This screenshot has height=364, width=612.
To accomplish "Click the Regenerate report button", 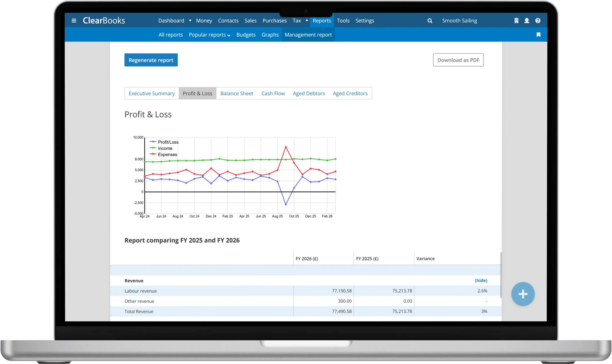I will tap(151, 60).
